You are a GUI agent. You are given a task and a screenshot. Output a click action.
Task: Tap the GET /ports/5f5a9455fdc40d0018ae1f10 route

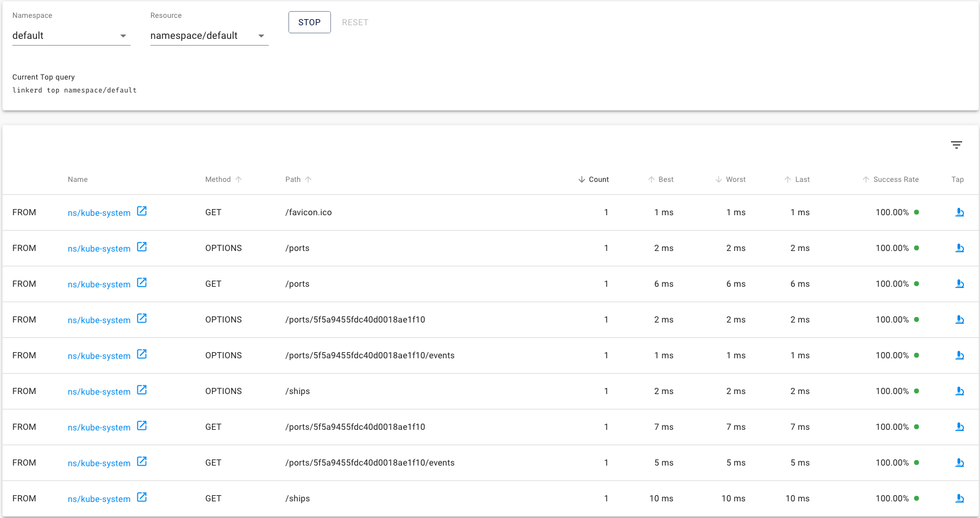click(x=960, y=427)
